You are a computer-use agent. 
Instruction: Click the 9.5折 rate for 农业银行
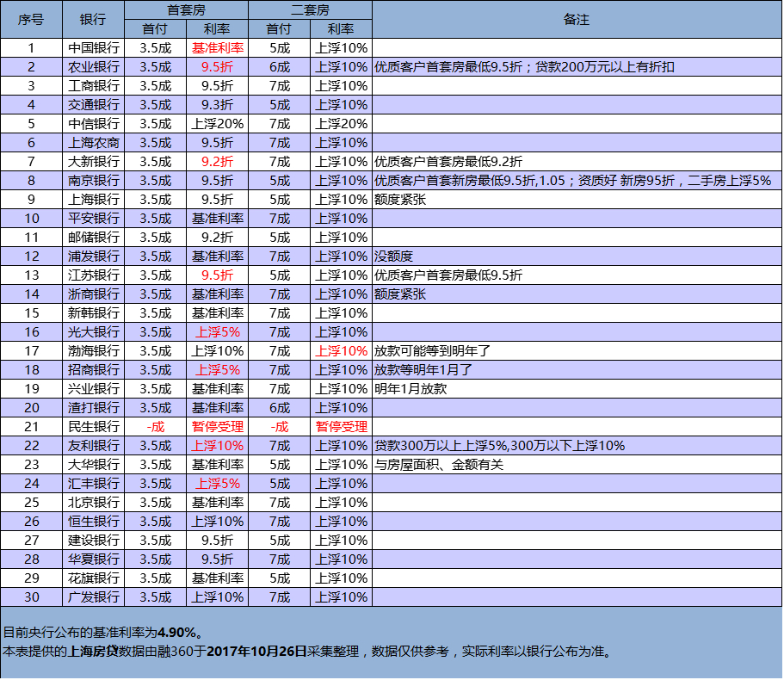coord(217,67)
